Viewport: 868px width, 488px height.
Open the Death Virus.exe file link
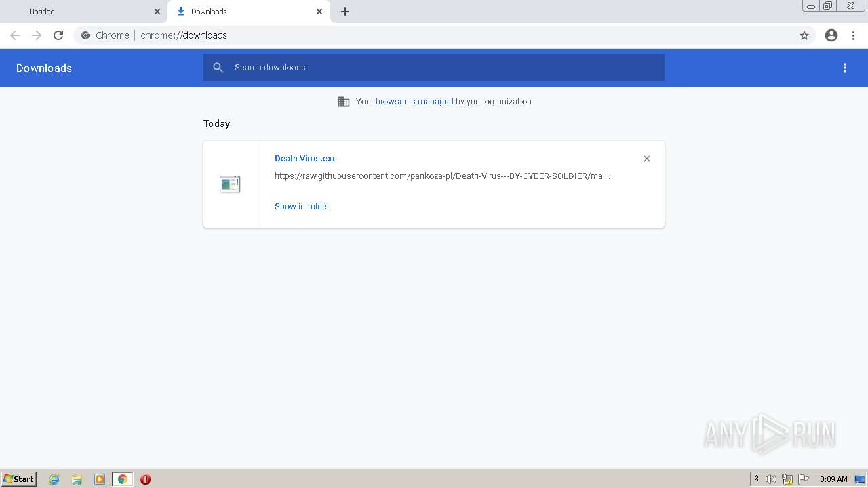[306, 158]
